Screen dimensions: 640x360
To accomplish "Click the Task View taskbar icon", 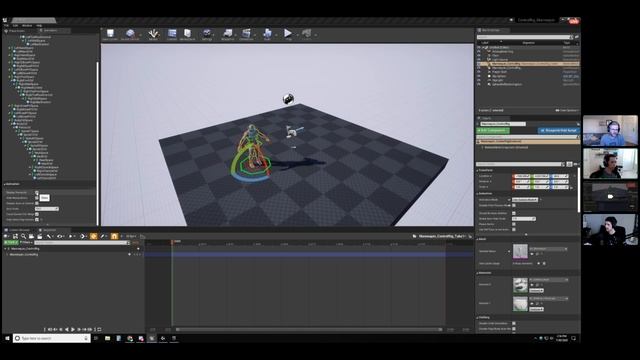I will click(96, 338).
